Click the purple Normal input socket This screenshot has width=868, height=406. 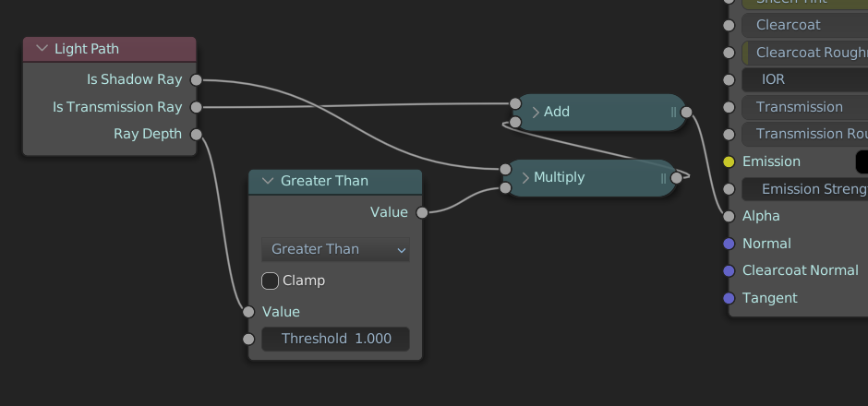click(x=729, y=244)
